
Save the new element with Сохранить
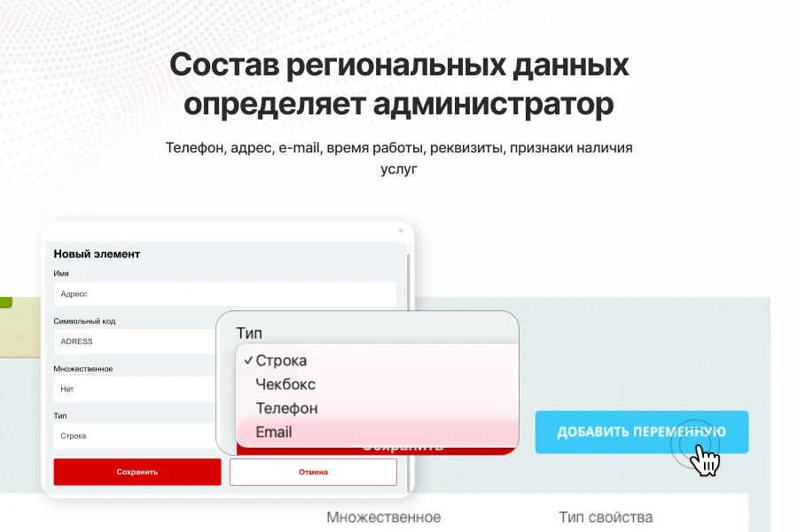pos(137,472)
